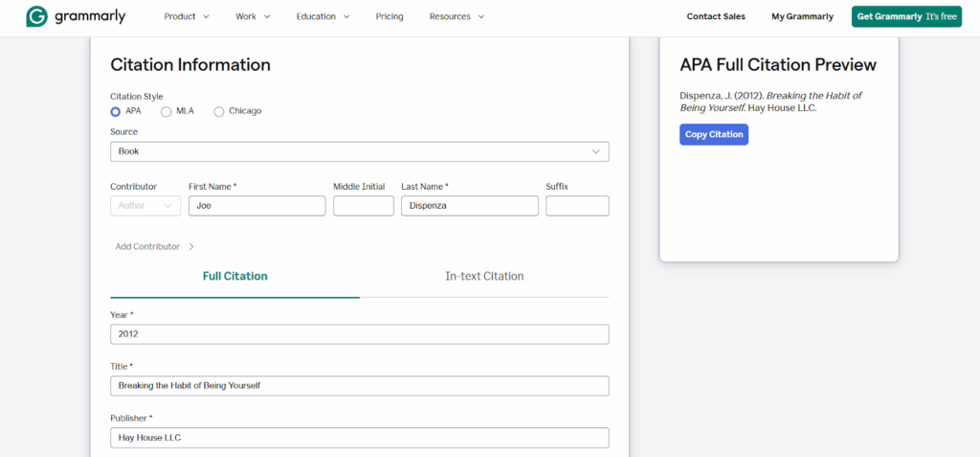This screenshot has height=457, width=980.
Task: Open the Source dropdown showing Book
Action: (x=360, y=151)
